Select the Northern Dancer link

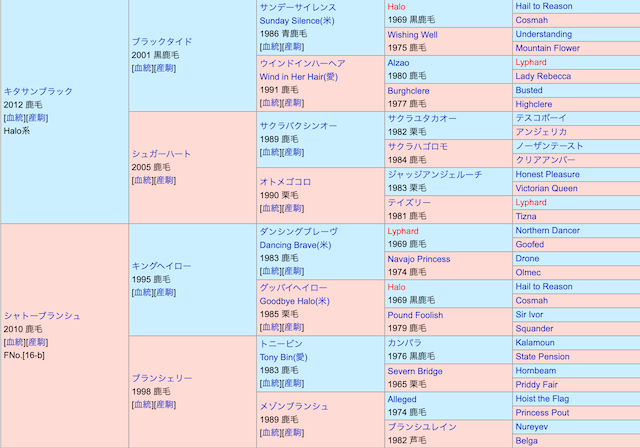547,230
